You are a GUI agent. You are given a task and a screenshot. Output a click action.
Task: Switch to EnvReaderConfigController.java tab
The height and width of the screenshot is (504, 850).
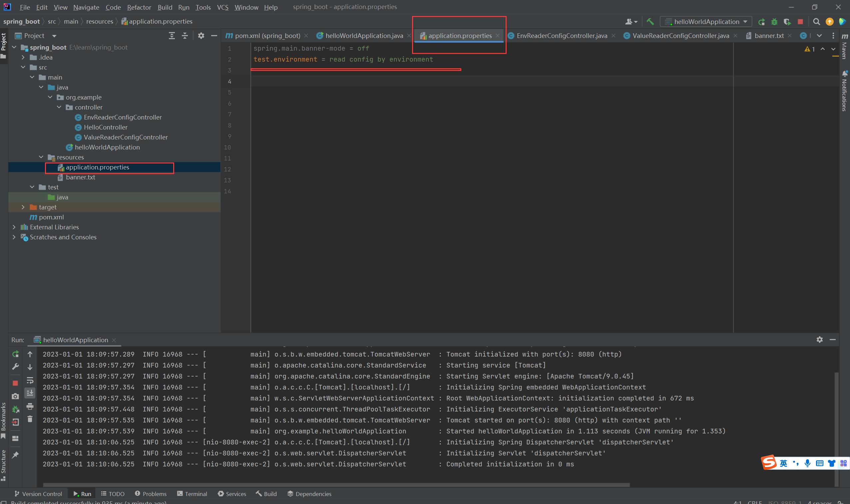[562, 36]
